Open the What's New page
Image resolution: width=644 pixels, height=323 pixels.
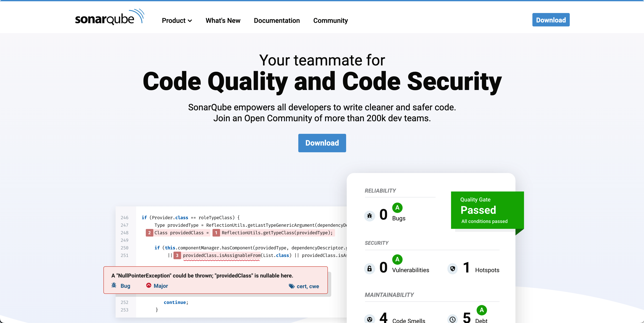point(223,21)
